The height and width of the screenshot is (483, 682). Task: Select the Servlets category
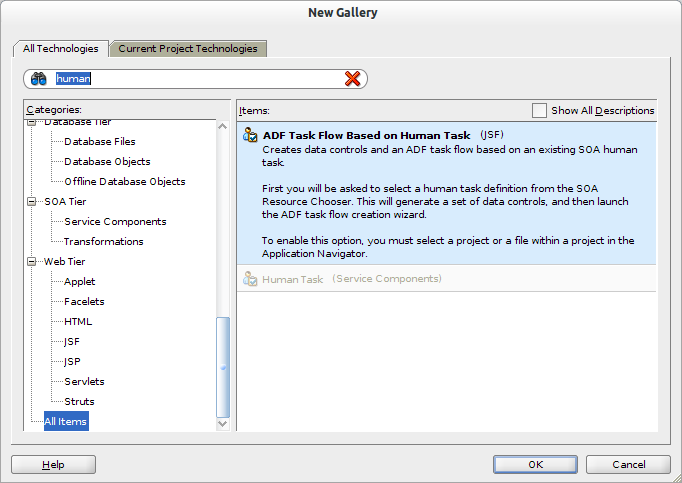tap(84, 382)
